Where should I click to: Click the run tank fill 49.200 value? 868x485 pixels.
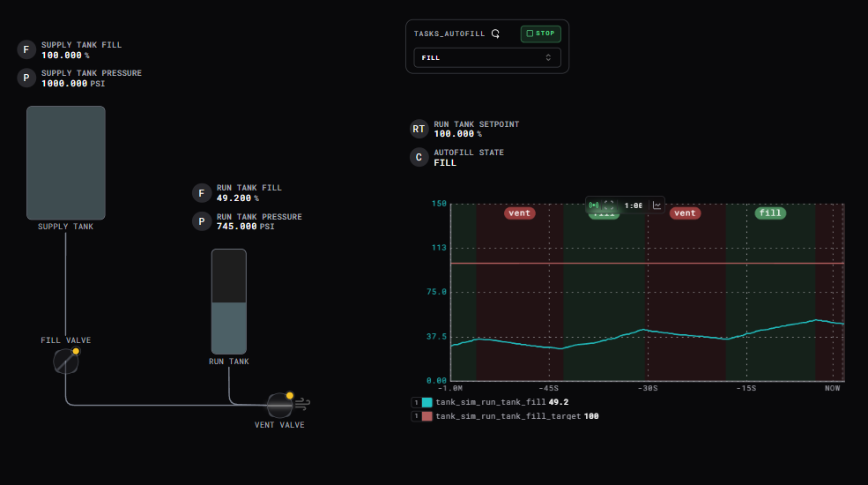234,198
